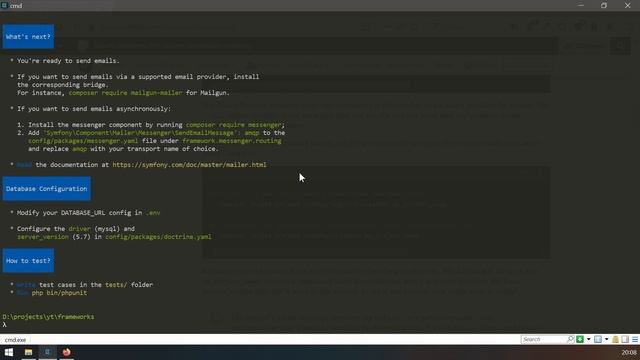Click 'framework.messenger.routing' text
Image resolution: width=640 pixels, height=360 pixels.
pyautogui.click(x=232, y=140)
